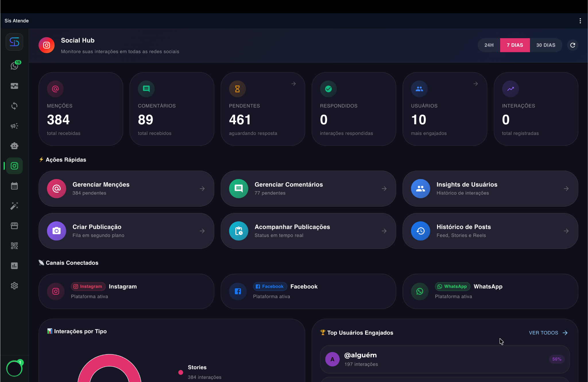Switch period to 30 DIAS
This screenshot has height=382, width=588.
(x=546, y=45)
